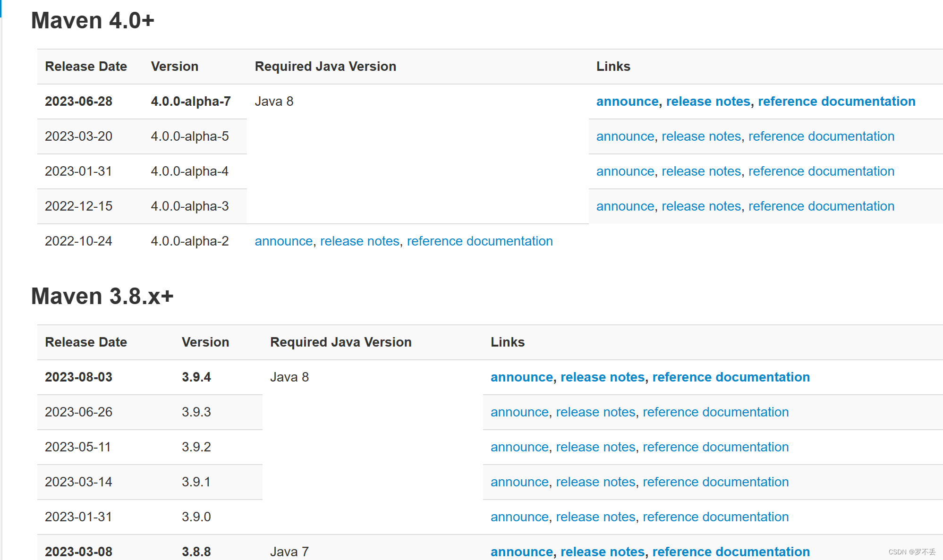The width and height of the screenshot is (943, 560).
Task: Open release notes for 4.0.0-alpha-2
Action: [359, 241]
